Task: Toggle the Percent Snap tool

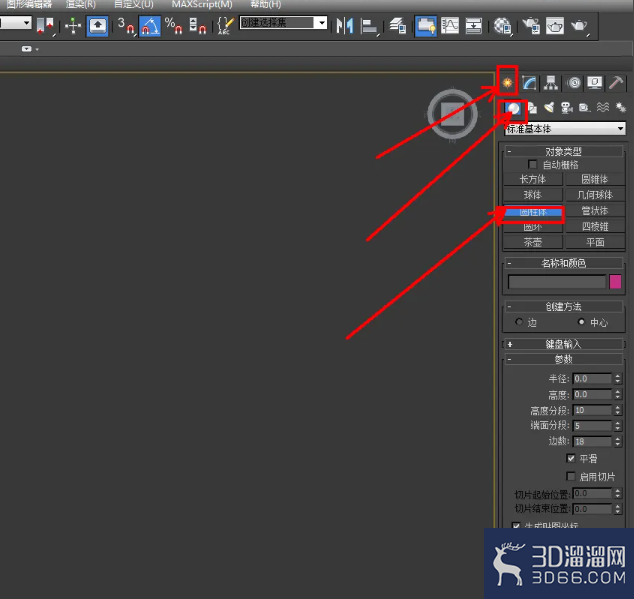Action: point(173,25)
